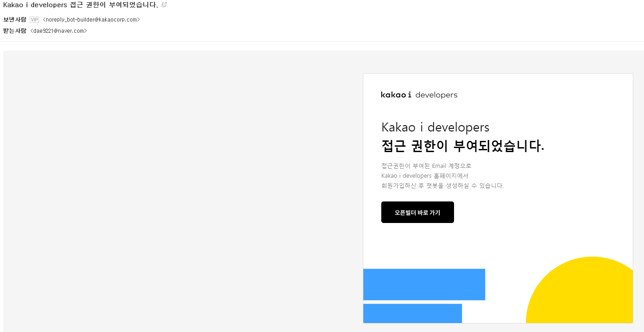This screenshot has height=332, width=644.
Task: Click text 회원가입하신 후 챗봇을 생성하실 수 있습니다.
Action: pos(442,186)
